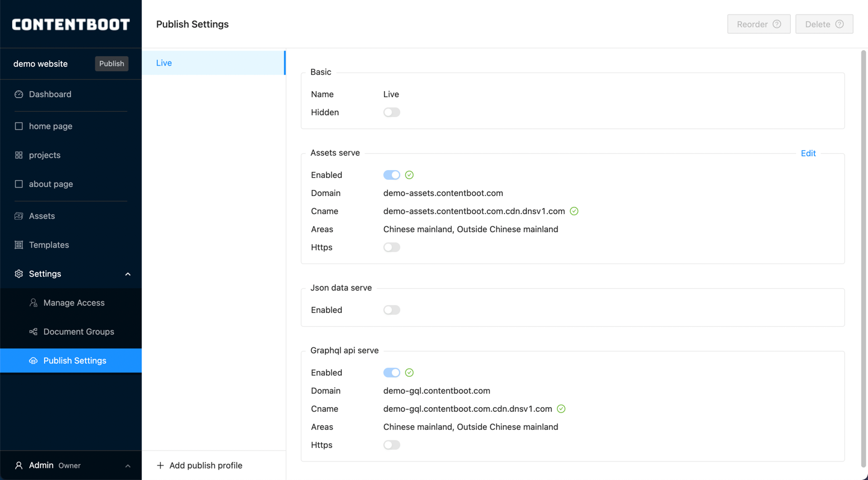Click the Delete button

(824, 24)
